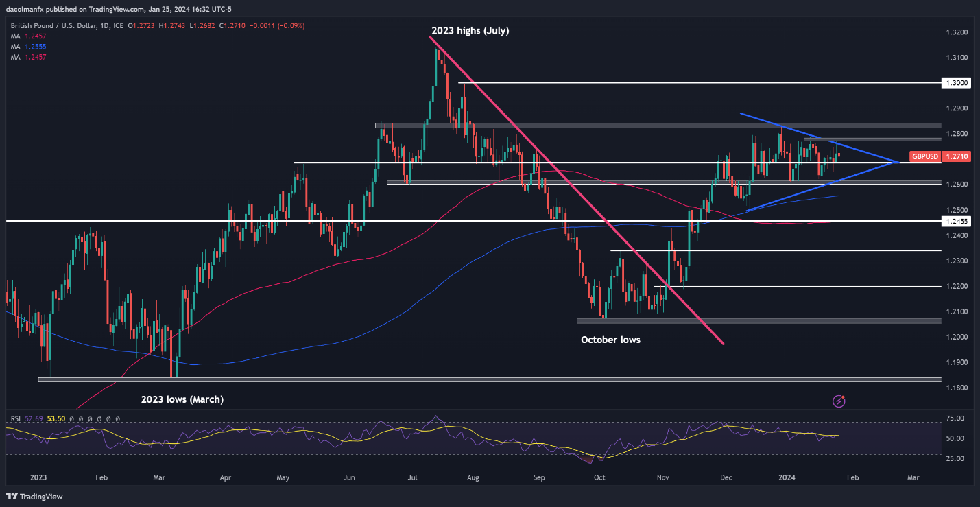Click the 1.2900 price axis label
Screen dimensions: 980x507
point(956,108)
